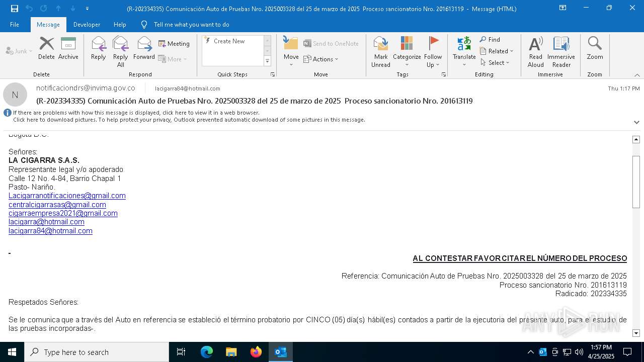
Task: Mark message as Unread
Action: click(381, 51)
